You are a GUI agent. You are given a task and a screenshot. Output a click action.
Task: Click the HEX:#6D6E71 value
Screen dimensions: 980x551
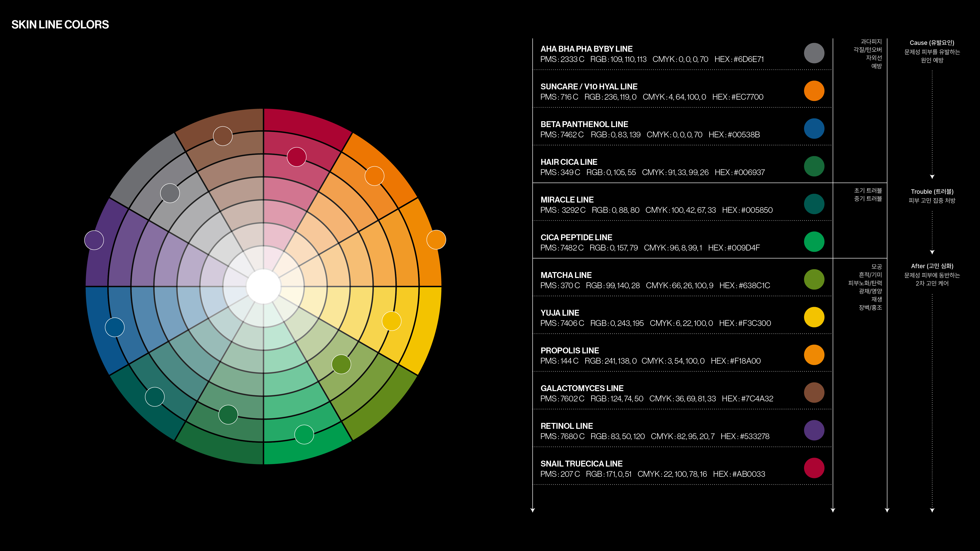pyautogui.click(x=739, y=59)
